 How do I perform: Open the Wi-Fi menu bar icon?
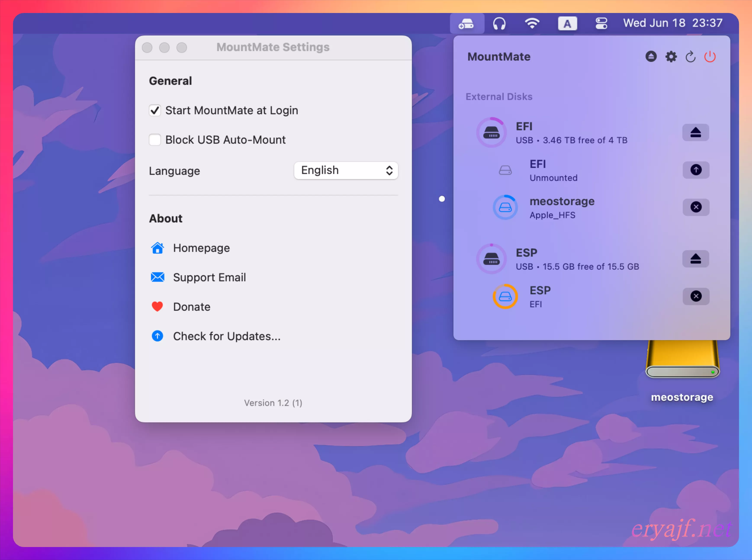tap(532, 23)
